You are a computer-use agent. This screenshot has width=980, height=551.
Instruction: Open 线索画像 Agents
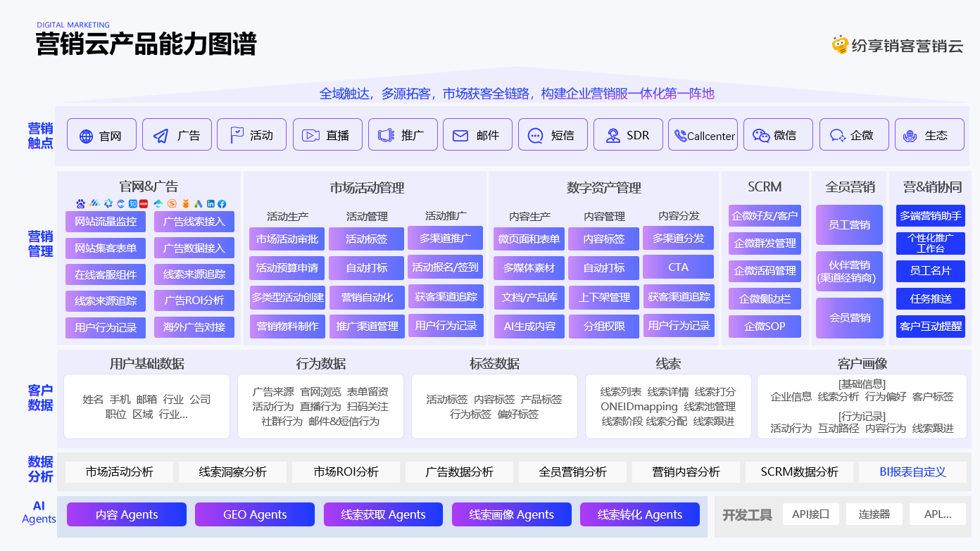point(512,514)
